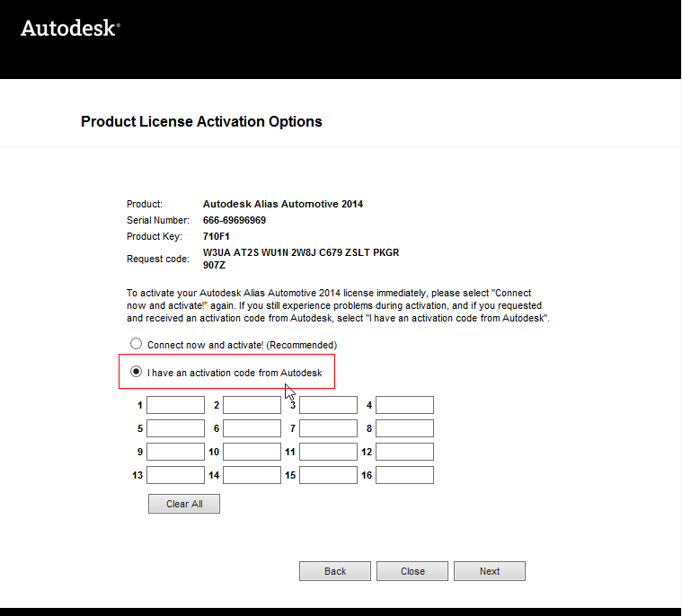Click activation code field 4
The image size is (682, 616).
pyautogui.click(x=404, y=405)
